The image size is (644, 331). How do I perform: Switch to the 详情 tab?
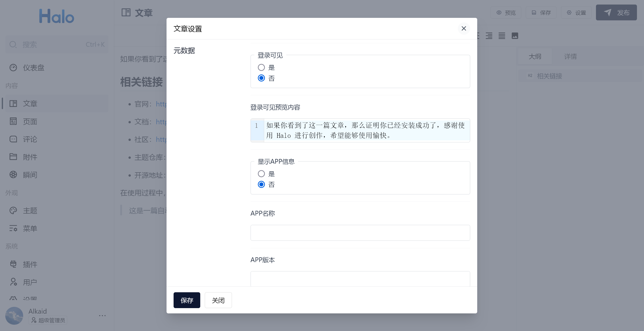[x=570, y=57]
